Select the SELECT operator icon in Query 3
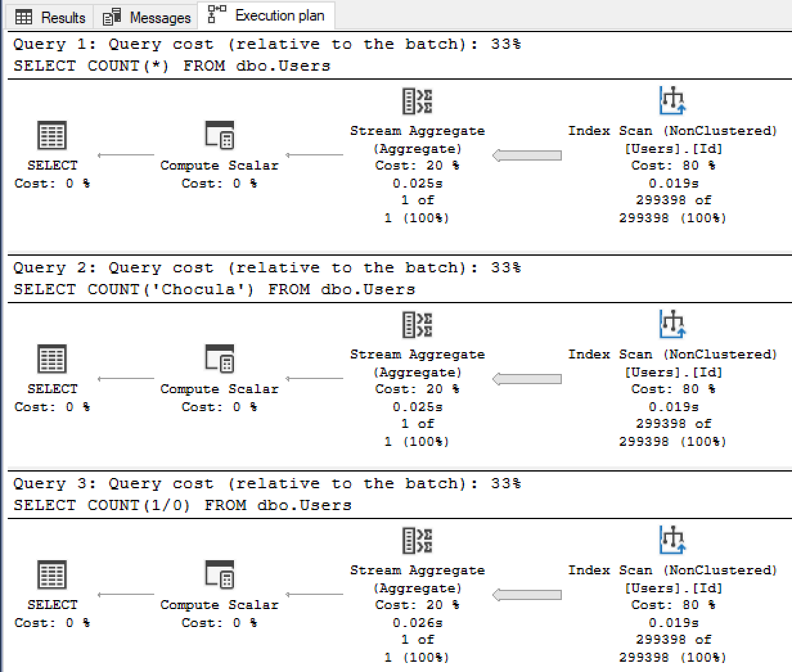 point(51,575)
